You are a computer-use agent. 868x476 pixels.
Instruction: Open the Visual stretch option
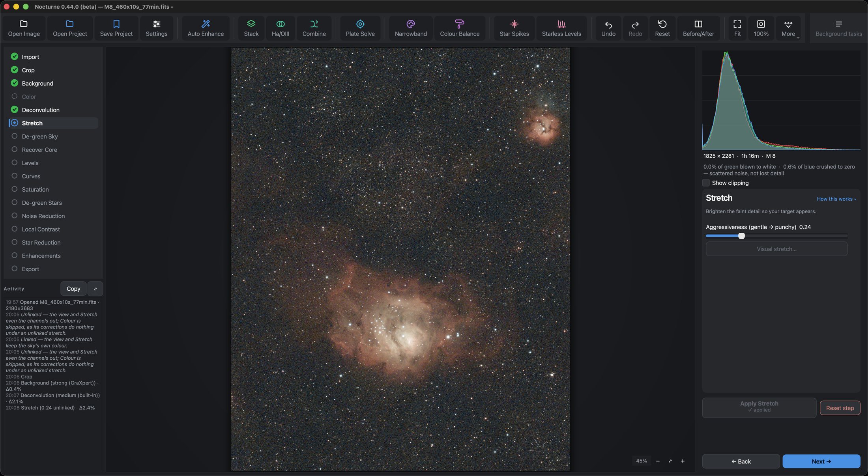click(776, 249)
